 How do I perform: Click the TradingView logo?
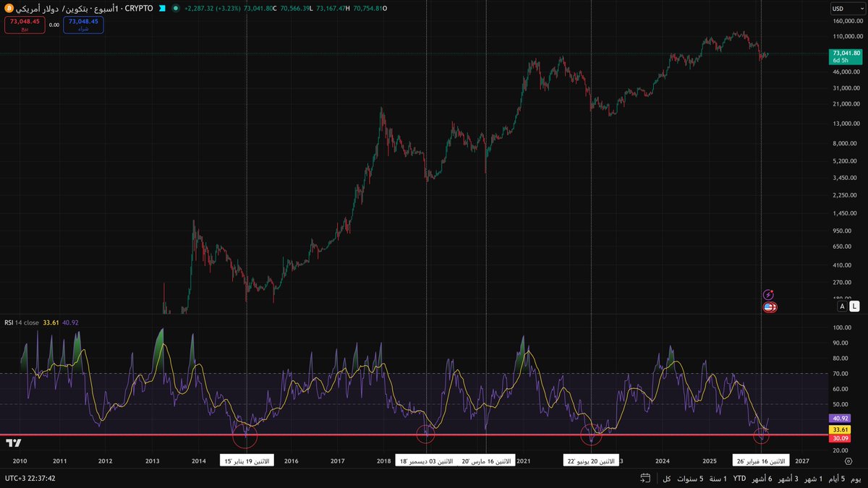click(13, 442)
